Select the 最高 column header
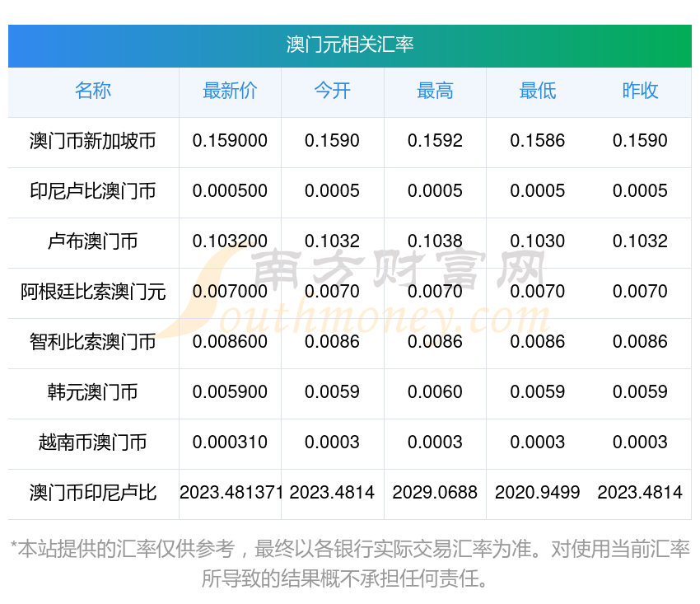 point(435,91)
